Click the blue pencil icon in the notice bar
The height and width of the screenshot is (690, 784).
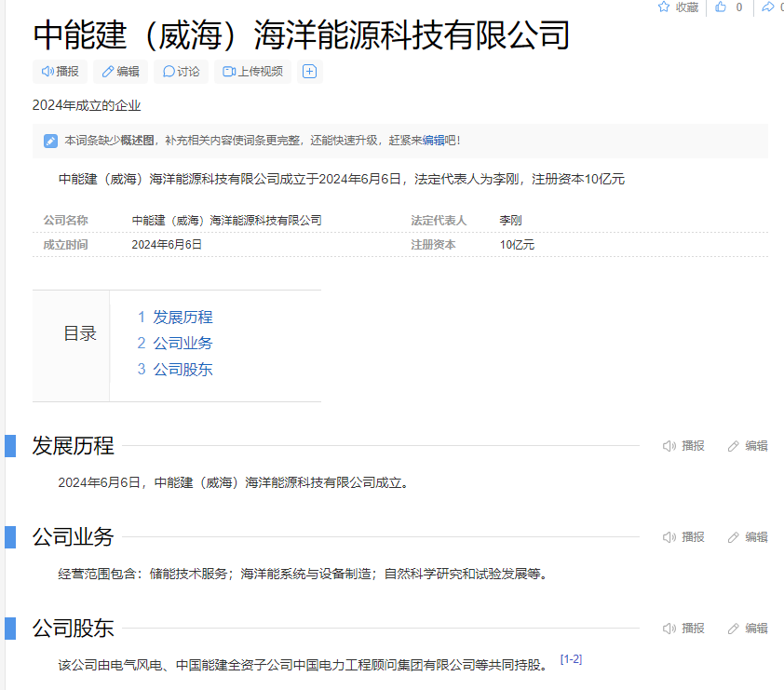pyautogui.click(x=50, y=141)
